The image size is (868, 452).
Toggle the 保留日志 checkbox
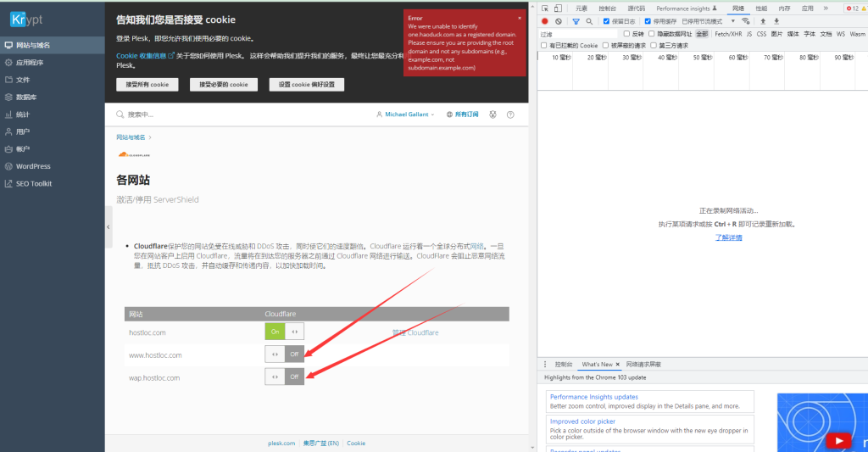point(606,21)
